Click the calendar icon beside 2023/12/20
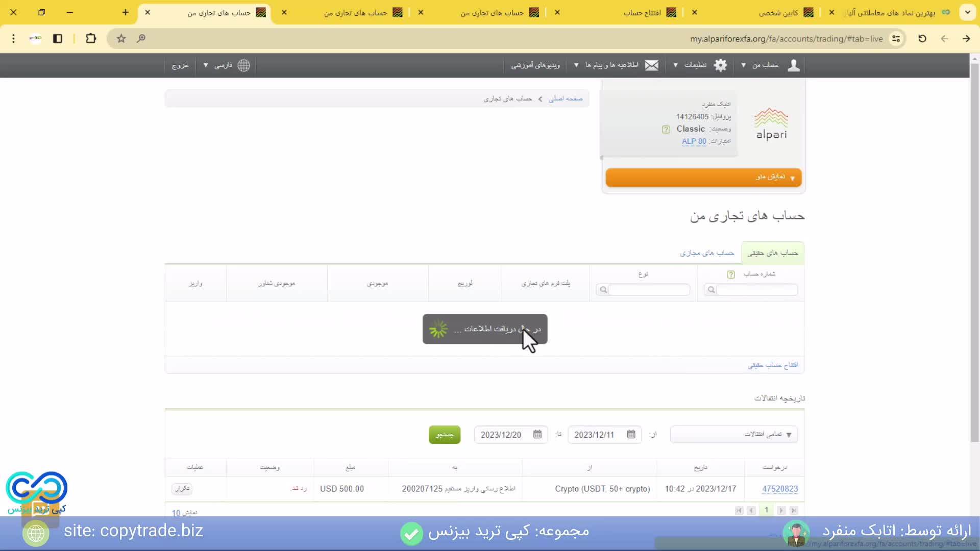The width and height of the screenshot is (980, 551). tap(537, 434)
